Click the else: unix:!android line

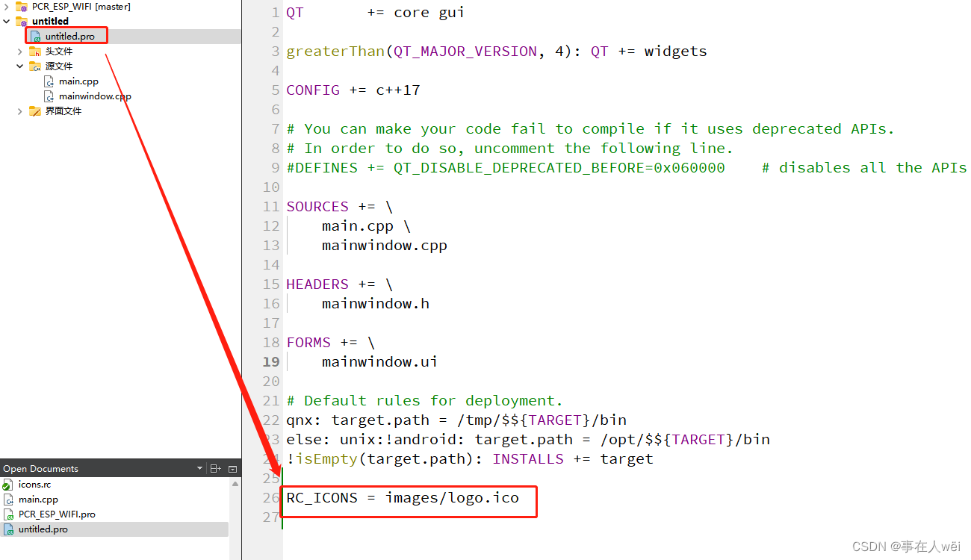[x=528, y=439]
